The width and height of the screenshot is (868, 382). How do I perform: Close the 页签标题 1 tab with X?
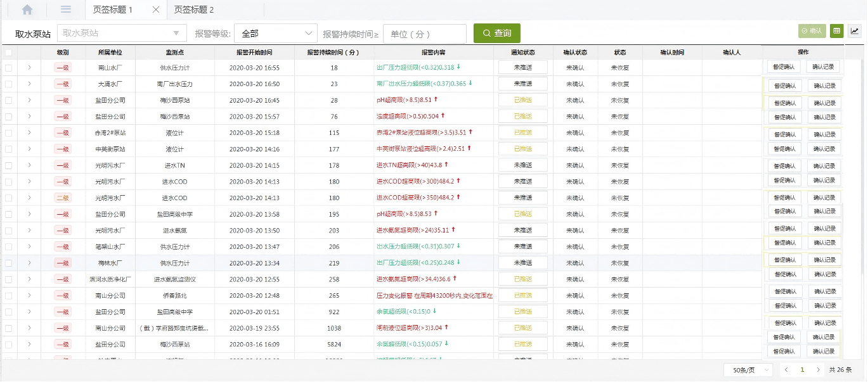click(156, 10)
